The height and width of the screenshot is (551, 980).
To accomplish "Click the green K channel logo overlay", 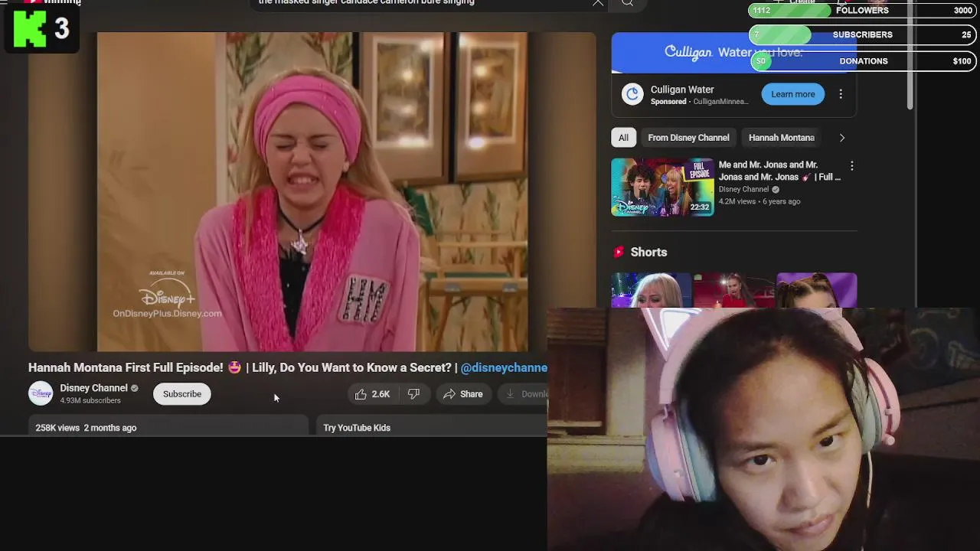I will 30,28.
